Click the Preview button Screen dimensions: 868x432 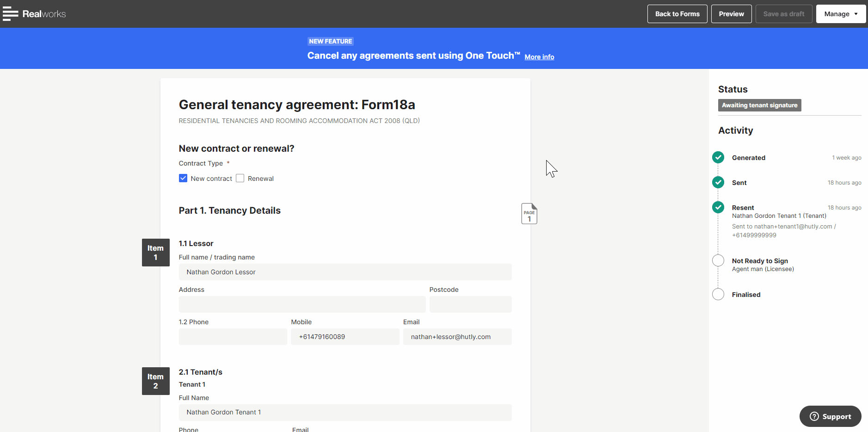click(x=731, y=14)
